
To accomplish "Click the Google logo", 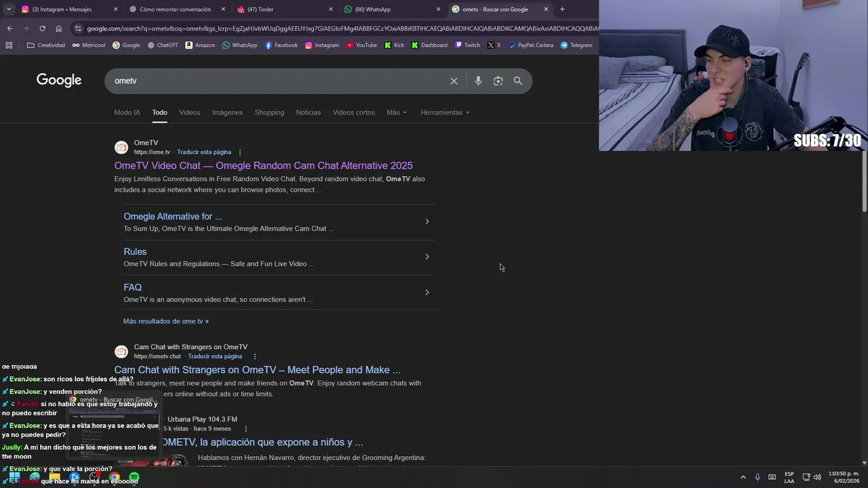I will (59, 80).
